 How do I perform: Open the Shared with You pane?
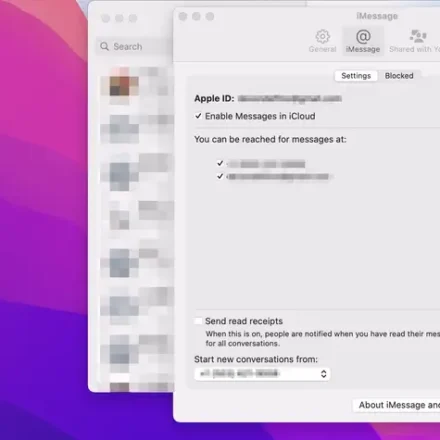coord(414,41)
